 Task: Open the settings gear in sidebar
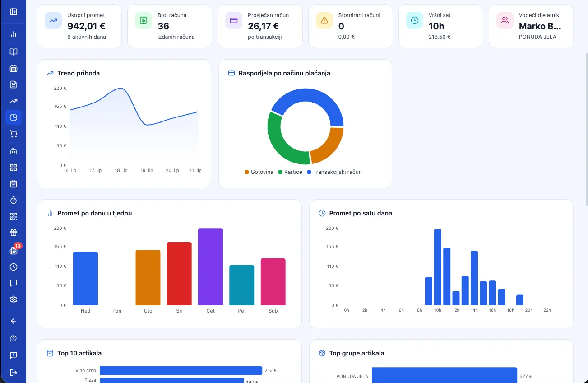coord(14,299)
